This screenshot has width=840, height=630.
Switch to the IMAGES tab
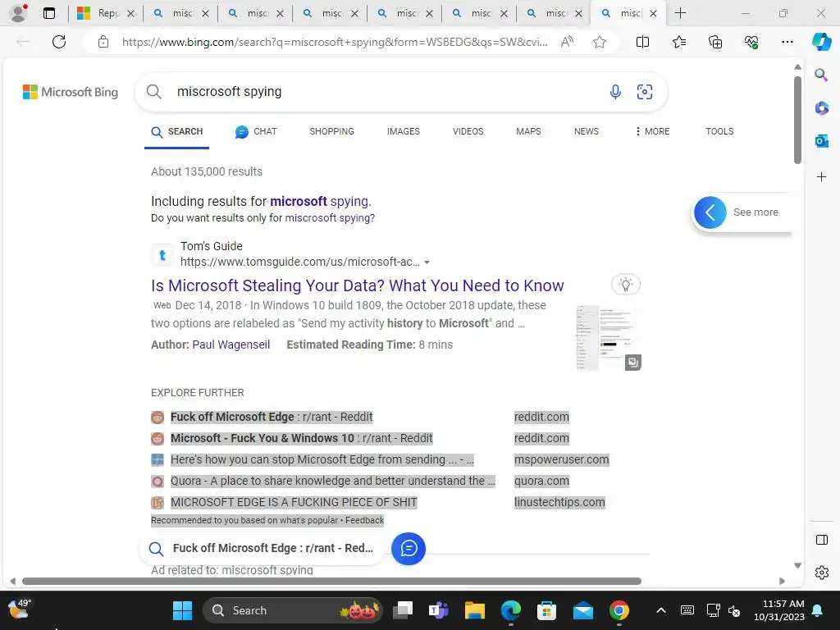[x=404, y=131]
